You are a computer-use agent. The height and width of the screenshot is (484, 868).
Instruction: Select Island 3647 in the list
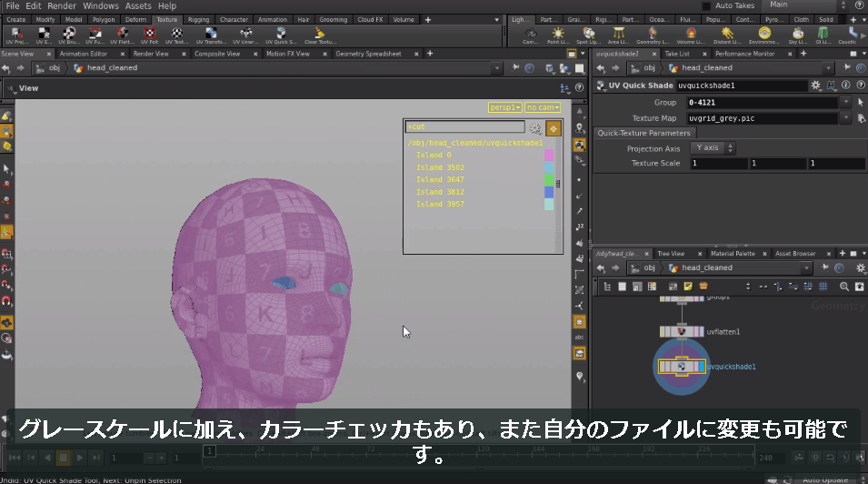click(x=440, y=179)
